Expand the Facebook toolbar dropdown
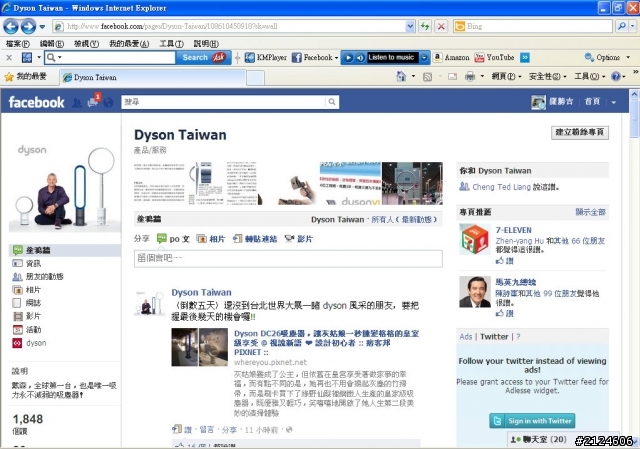Screen dimensions: 640x449 coord(336,58)
